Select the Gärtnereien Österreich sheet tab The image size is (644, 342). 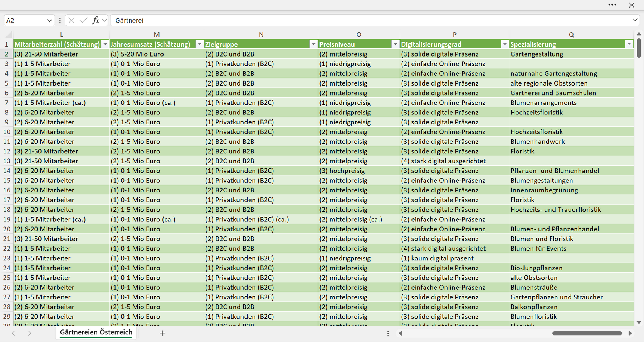pyautogui.click(x=96, y=332)
